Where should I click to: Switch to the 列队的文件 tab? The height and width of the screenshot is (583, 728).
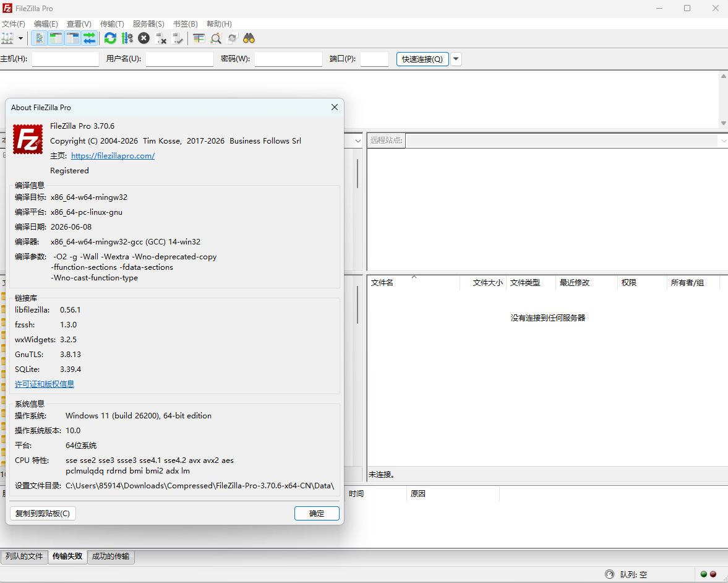click(24, 556)
